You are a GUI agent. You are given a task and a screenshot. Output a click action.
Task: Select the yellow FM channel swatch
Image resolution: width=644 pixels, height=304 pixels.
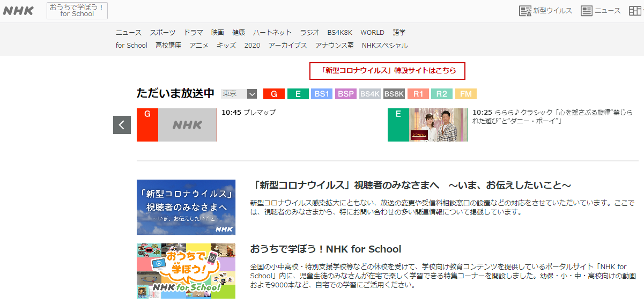(465, 94)
